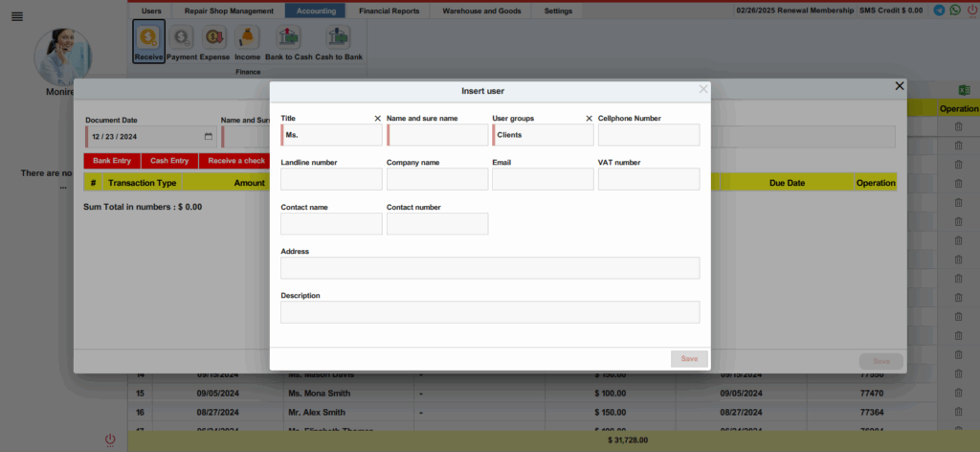The image size is (980, 452).
Task: Open the WhatsApp icon in the top bar
Action: (955, 10)
